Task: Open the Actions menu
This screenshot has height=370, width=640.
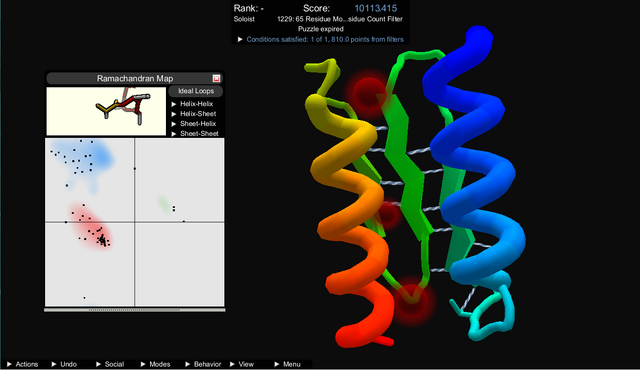Action: point(22,364)
